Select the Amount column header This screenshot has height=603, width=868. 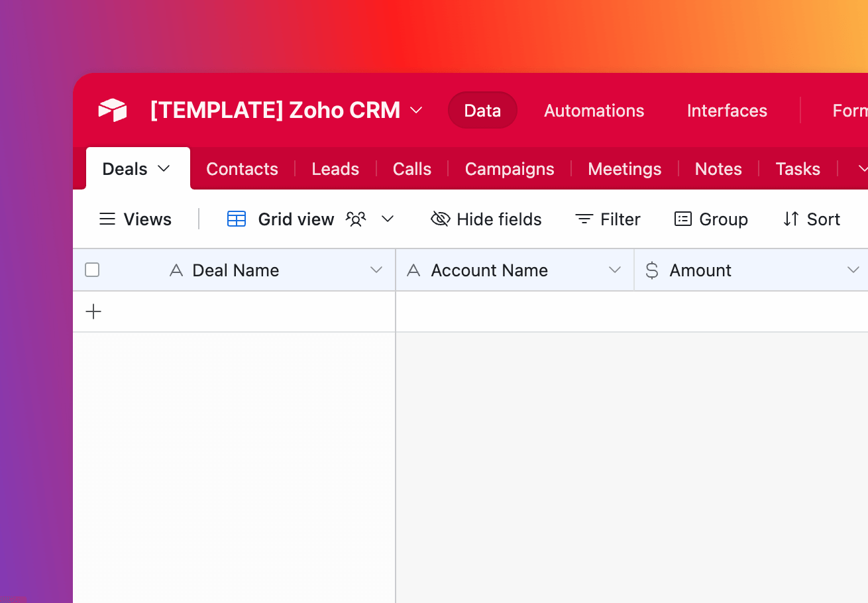tap(751, 270)
